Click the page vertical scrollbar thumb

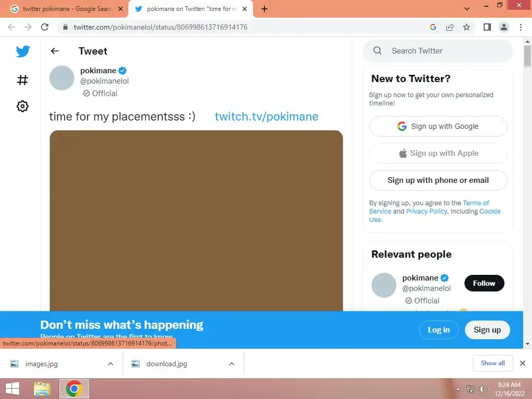[527, 56]
